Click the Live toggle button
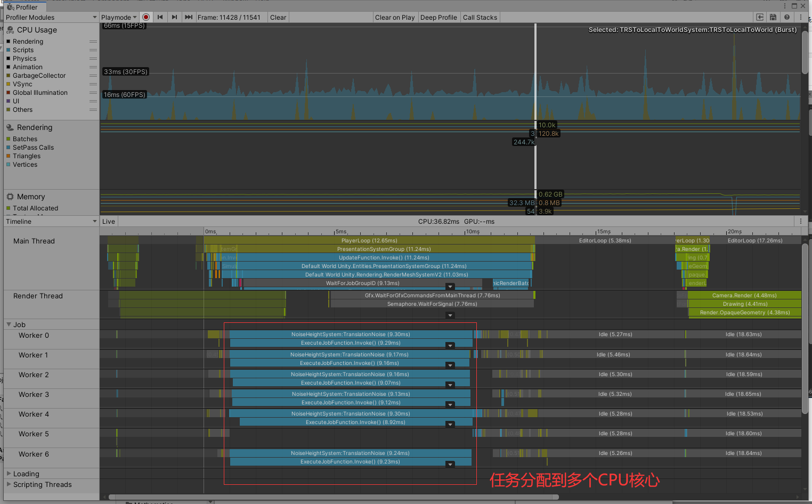812x504 pixels. 109,221
